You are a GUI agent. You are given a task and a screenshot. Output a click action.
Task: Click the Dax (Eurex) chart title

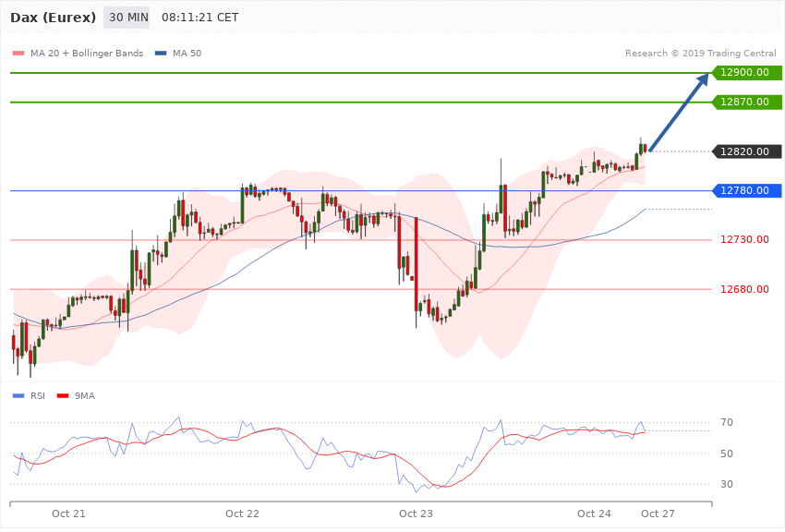(53, 18)
